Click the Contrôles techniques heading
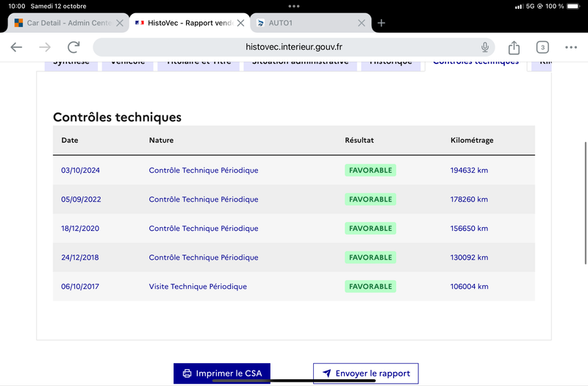This screenshot has height=386, width=588. tap(117, 117)
